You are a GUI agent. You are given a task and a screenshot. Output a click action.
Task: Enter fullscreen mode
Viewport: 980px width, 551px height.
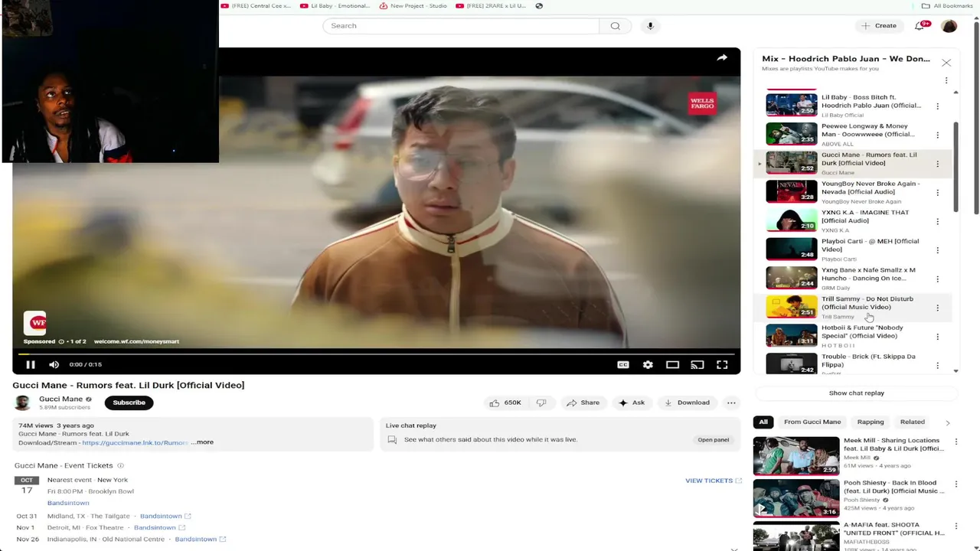[x=722, y=365]
